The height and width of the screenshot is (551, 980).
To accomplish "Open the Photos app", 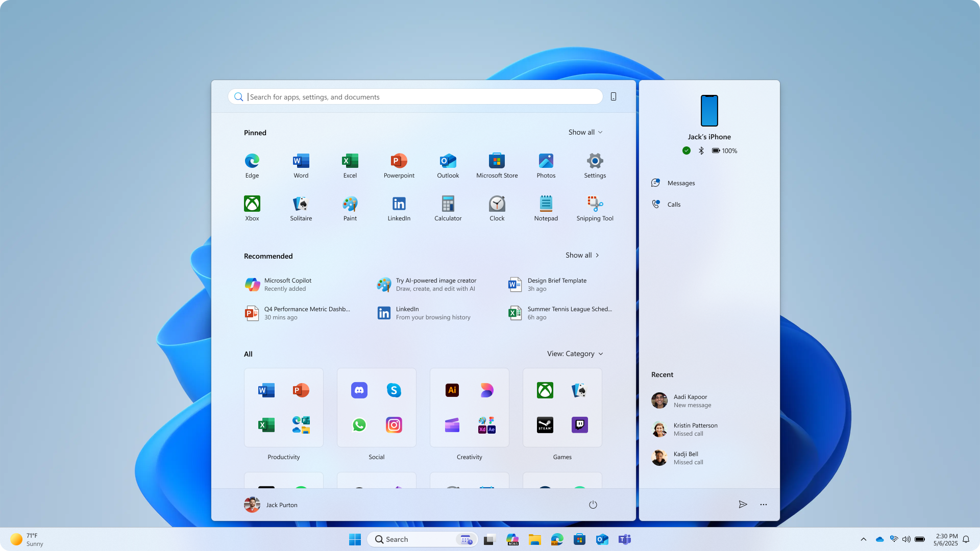I will [546, 165].
